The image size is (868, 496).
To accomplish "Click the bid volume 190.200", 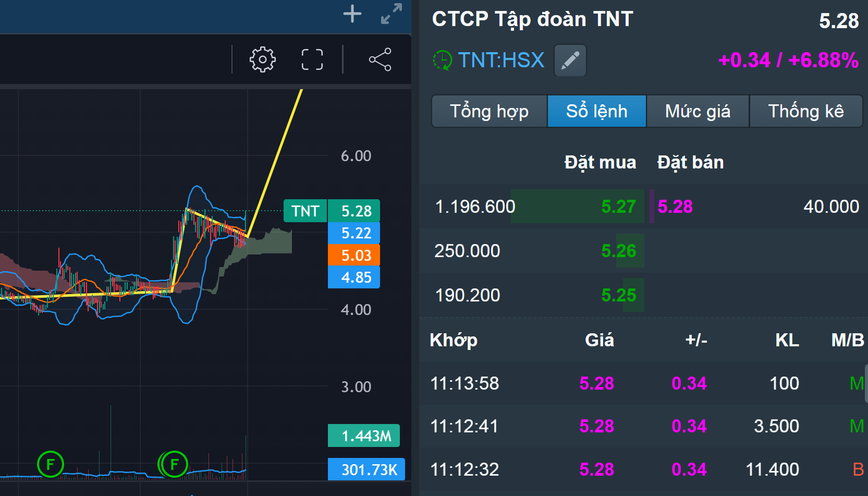I will point(467,295).
